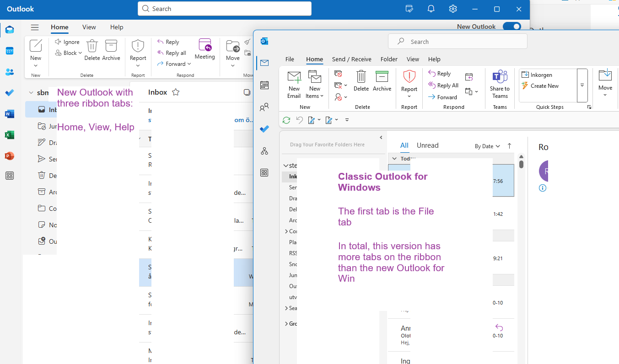Star Inbox as favorite in New Outlook
Image resolution: width=619 pixels, height=364 pixels.
(x=176, y=92)
